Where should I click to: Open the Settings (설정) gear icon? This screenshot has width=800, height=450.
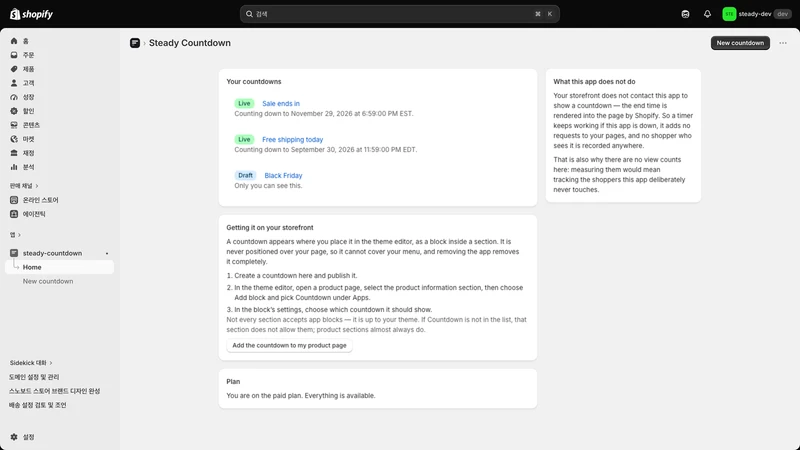coord(14,437)
